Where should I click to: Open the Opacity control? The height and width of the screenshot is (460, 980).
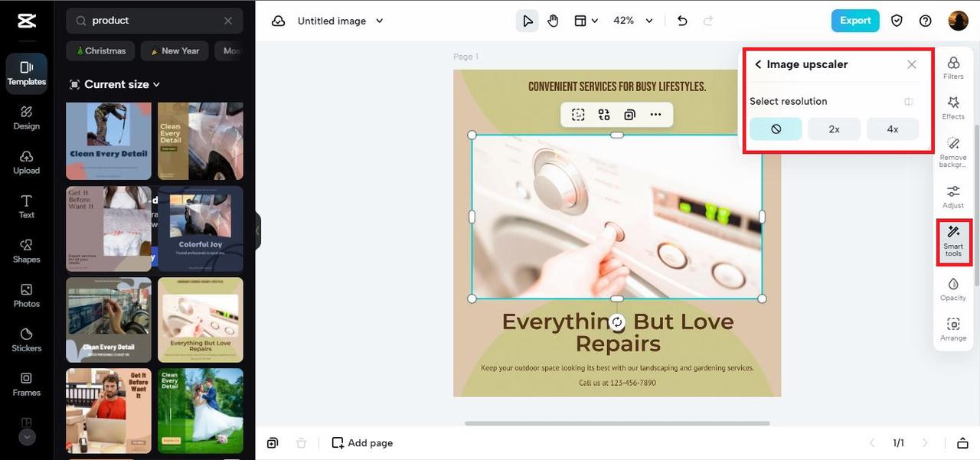(x=953, y=289)
